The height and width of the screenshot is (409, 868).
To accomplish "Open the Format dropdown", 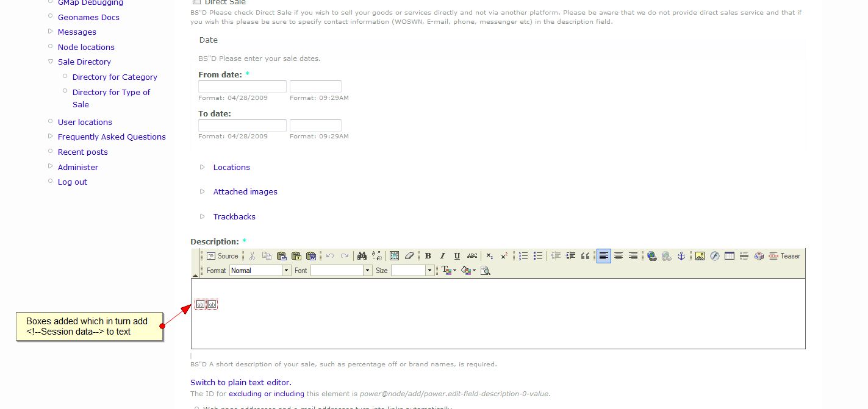I will click(x=260, y=271).
